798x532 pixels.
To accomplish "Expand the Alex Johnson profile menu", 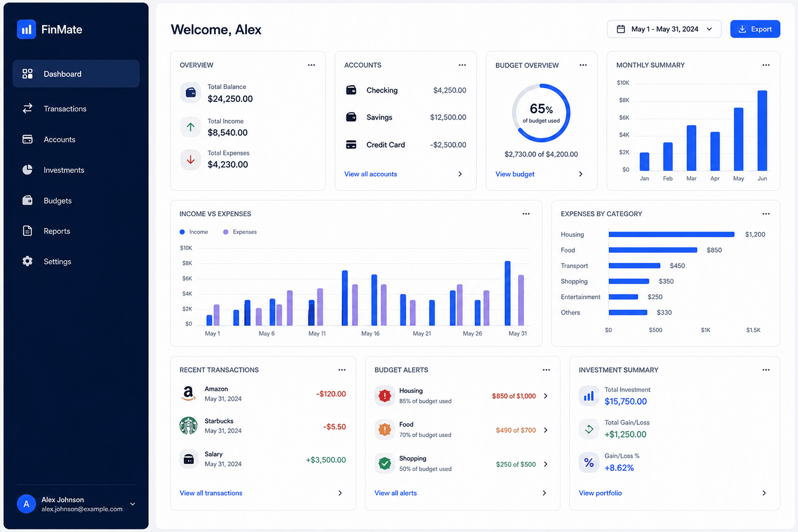I will pyautogui.click(x=133, y=504).
